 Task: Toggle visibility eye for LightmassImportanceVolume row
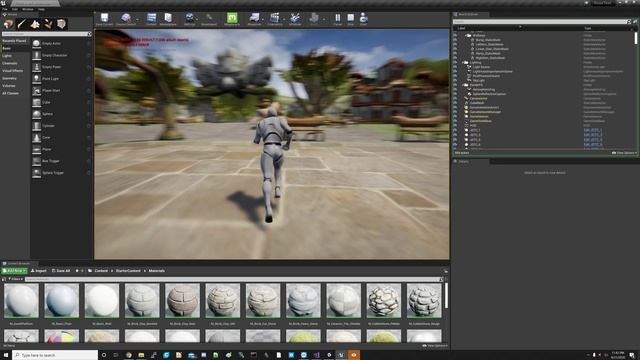click(456, 71)
